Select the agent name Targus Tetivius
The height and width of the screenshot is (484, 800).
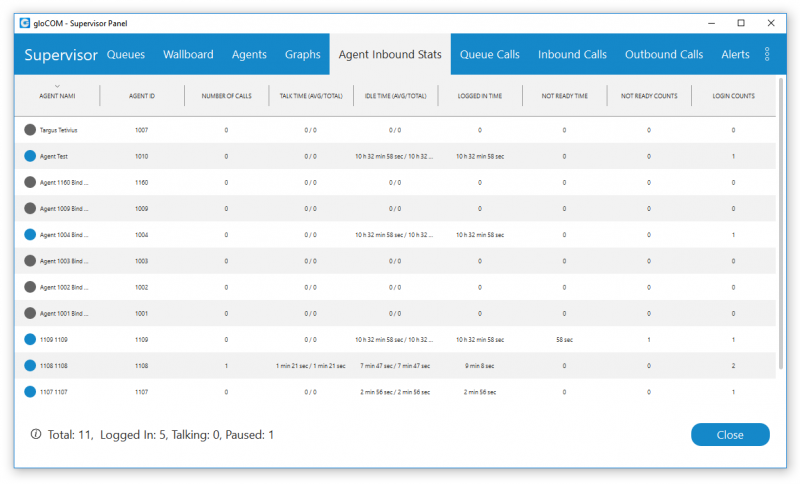pos(59,130)
